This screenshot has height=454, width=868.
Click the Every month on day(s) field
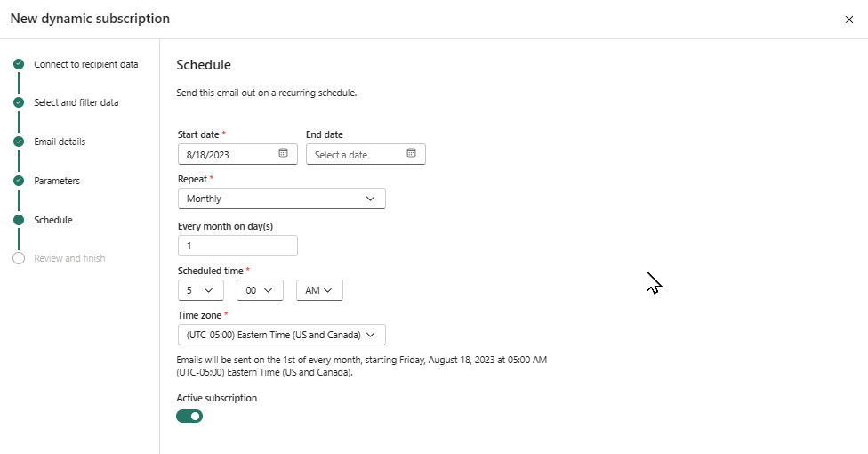(237, 246)
